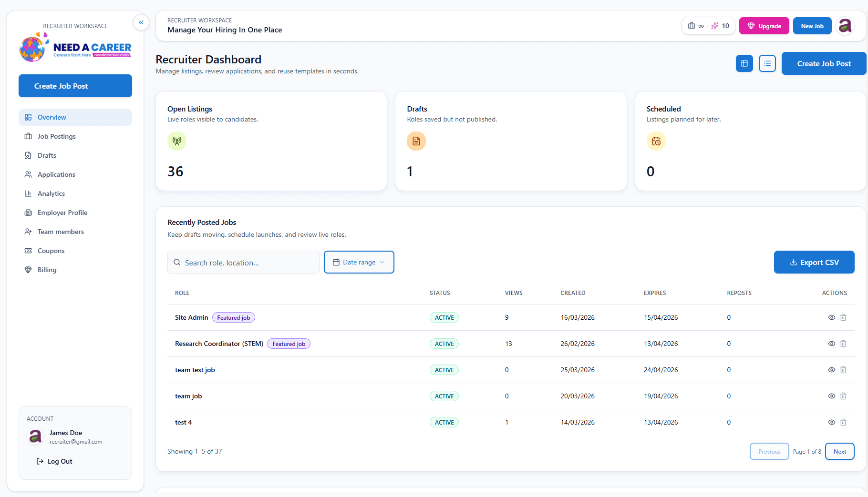Click the search role, location input field
This screenshot has width=868, height=497.
243,262
